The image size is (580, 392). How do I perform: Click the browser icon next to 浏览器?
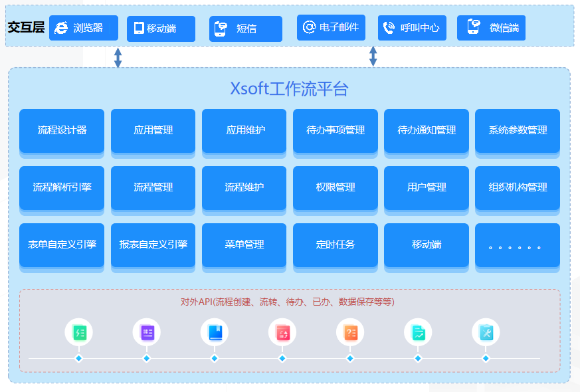coord(61,28)
